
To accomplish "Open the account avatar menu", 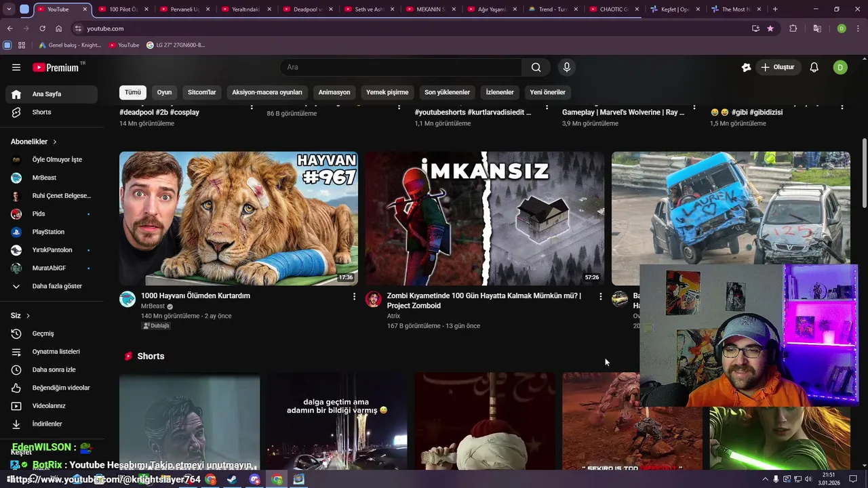I will click(x=840, y=67).
